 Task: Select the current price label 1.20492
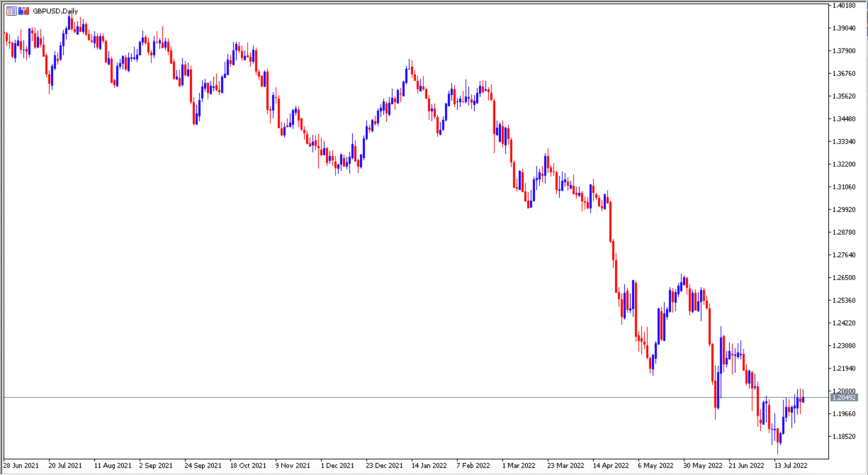(844, 397)
